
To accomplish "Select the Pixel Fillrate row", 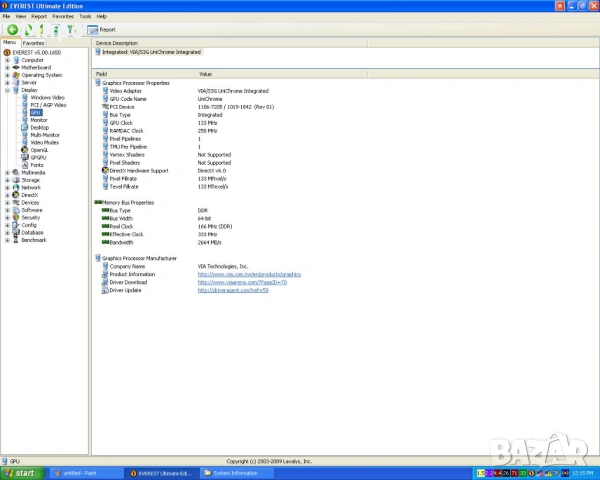I will pos(164,179).
